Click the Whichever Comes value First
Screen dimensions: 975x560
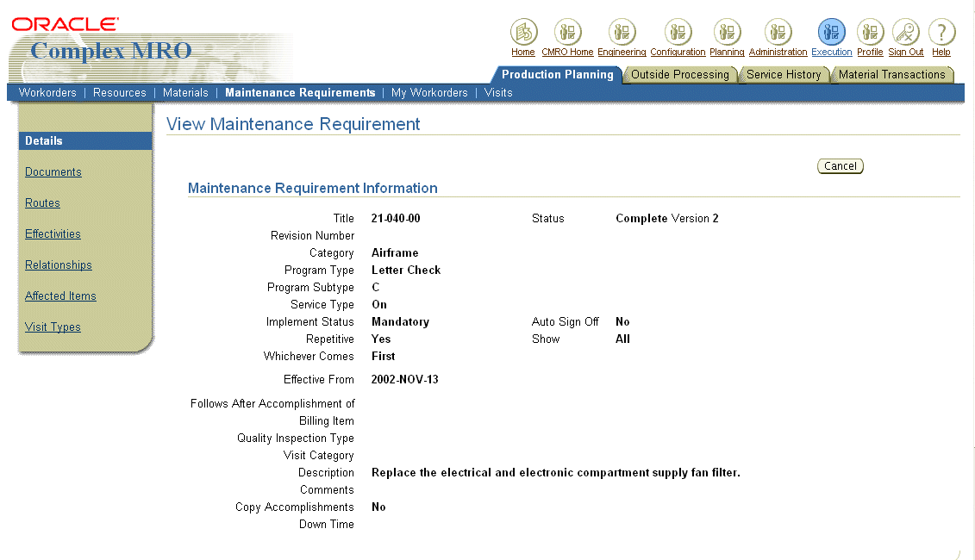point(383,356)
